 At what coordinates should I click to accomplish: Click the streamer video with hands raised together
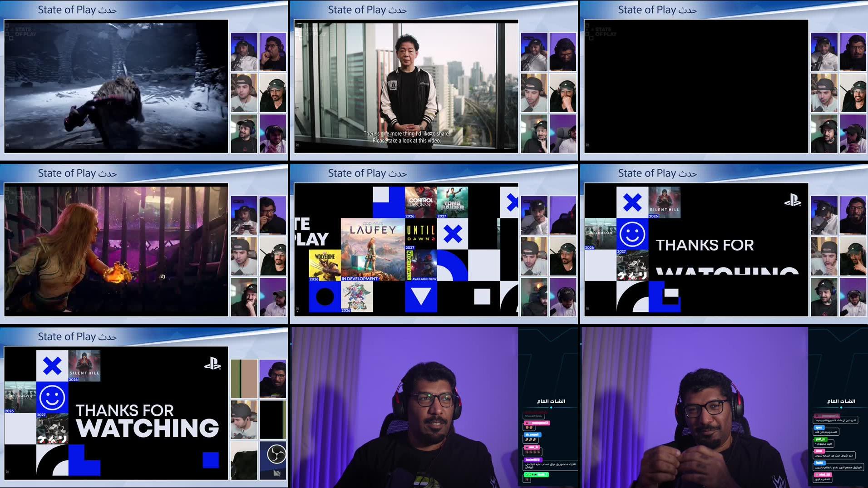click(x=695, y=408)
